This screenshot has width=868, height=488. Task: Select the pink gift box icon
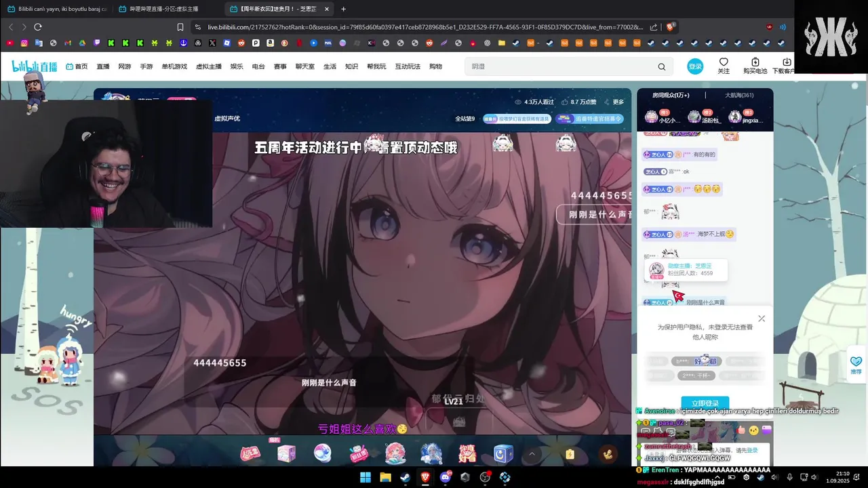point(286,453)
